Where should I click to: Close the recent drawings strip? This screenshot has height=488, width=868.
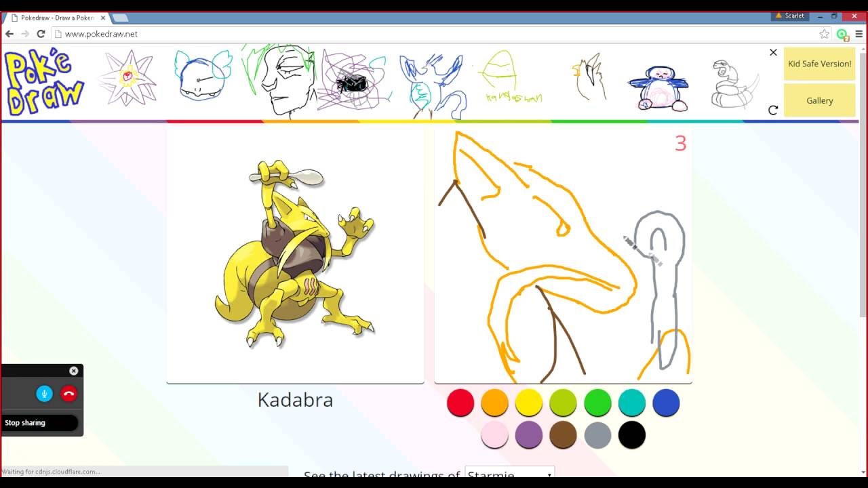pos(773,52)
